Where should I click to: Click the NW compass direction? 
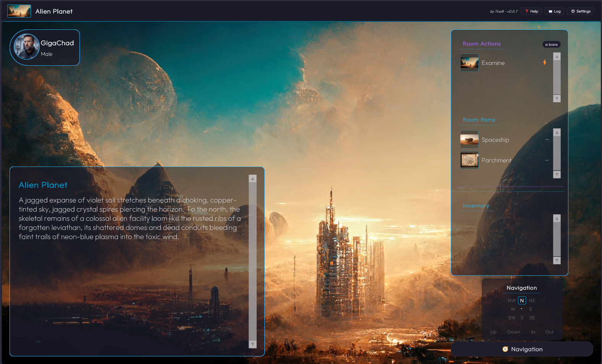coord(512,301)
